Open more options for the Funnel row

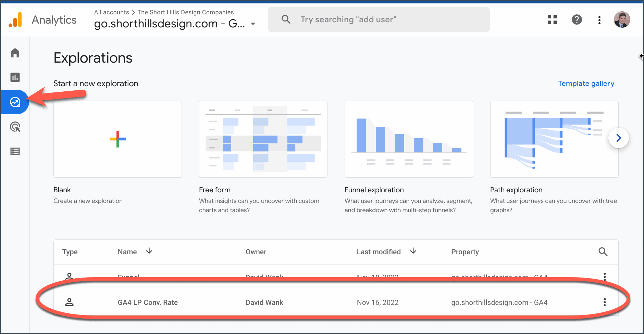point(605,276)
